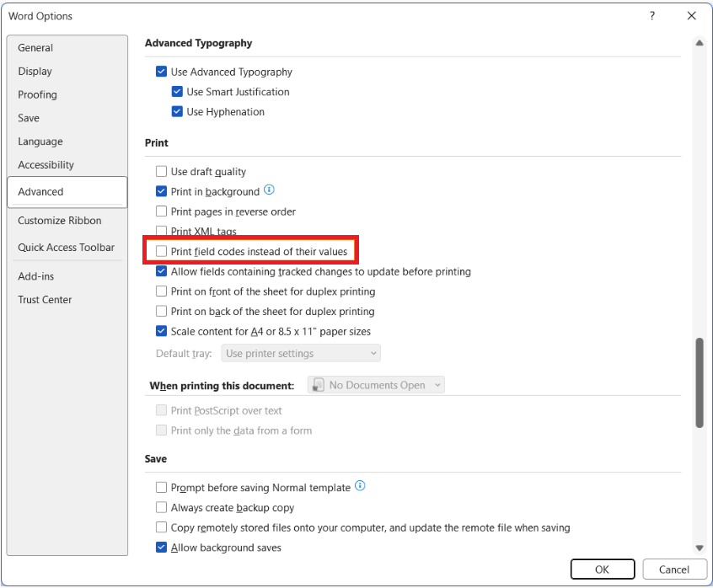Viewport: 713px width, 588px height.
Task: Uncheck Use Smart Justification
Action: tap(177, 92)
